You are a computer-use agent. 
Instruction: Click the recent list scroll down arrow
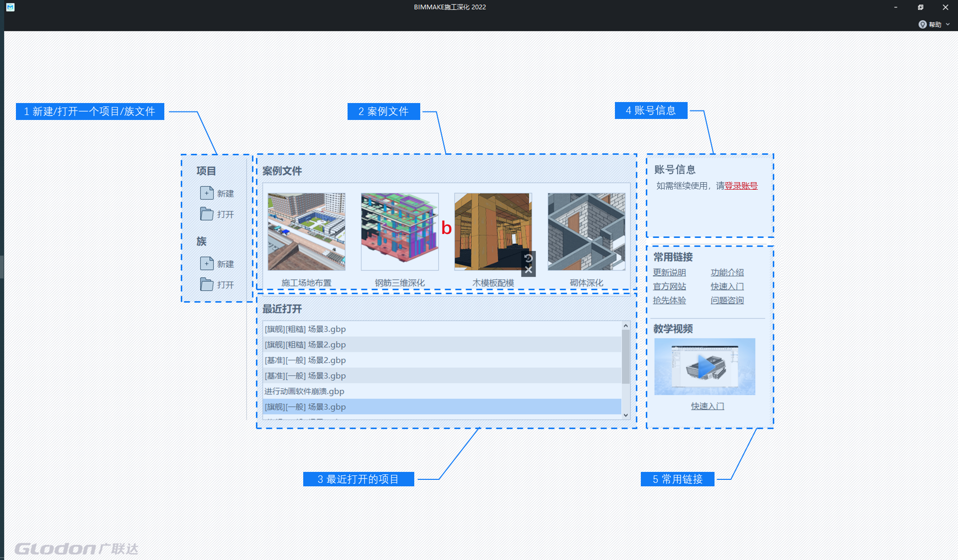pos(626,415)
